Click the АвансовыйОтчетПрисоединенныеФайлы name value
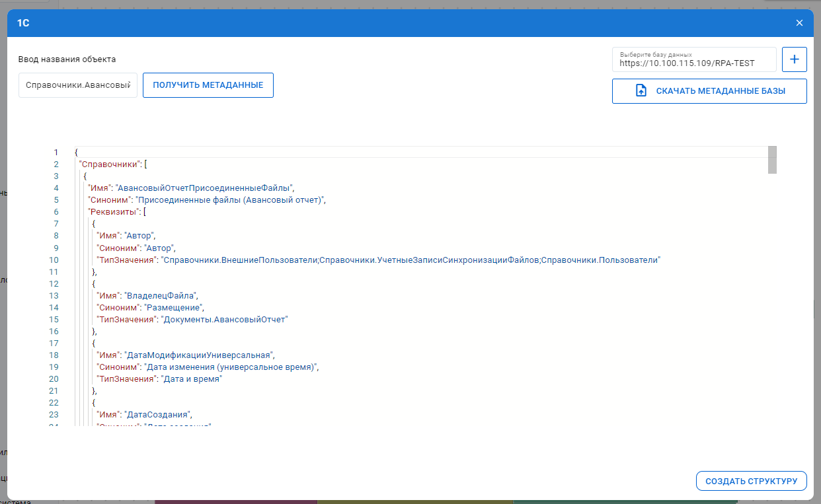The width and height of the screenshot is (821, 504). [205, 188]
